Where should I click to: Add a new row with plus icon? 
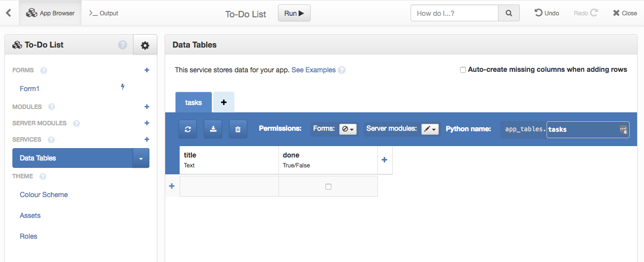[x=172, y=186]
